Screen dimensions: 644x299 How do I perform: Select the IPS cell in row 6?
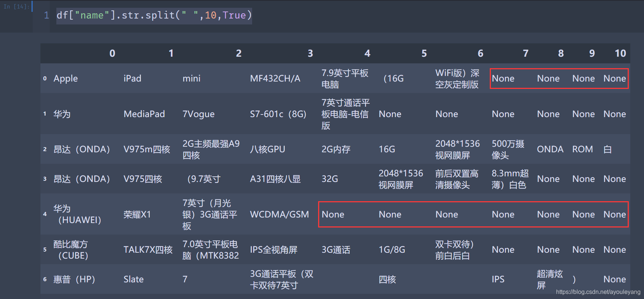(x=498, y=279)
